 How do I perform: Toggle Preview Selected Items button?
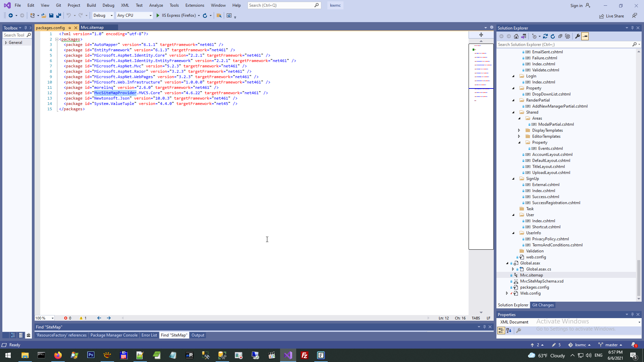(x=585, y=36)
